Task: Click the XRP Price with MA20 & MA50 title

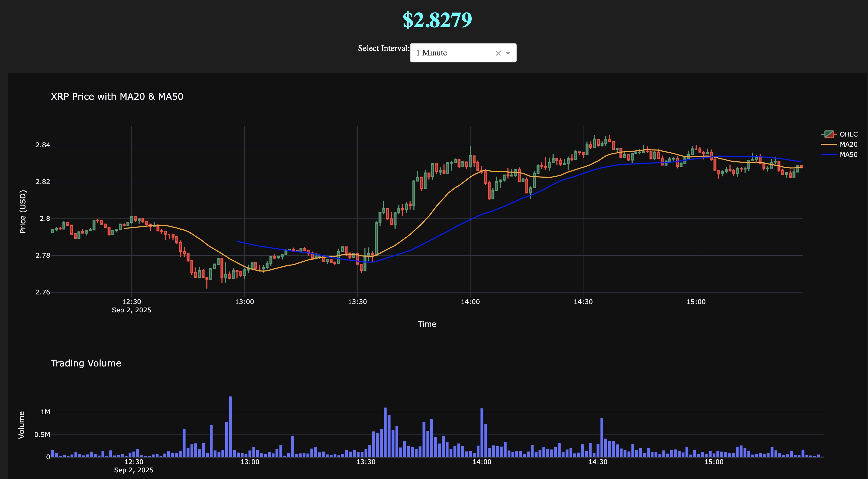Action: (x=117, y=97)
